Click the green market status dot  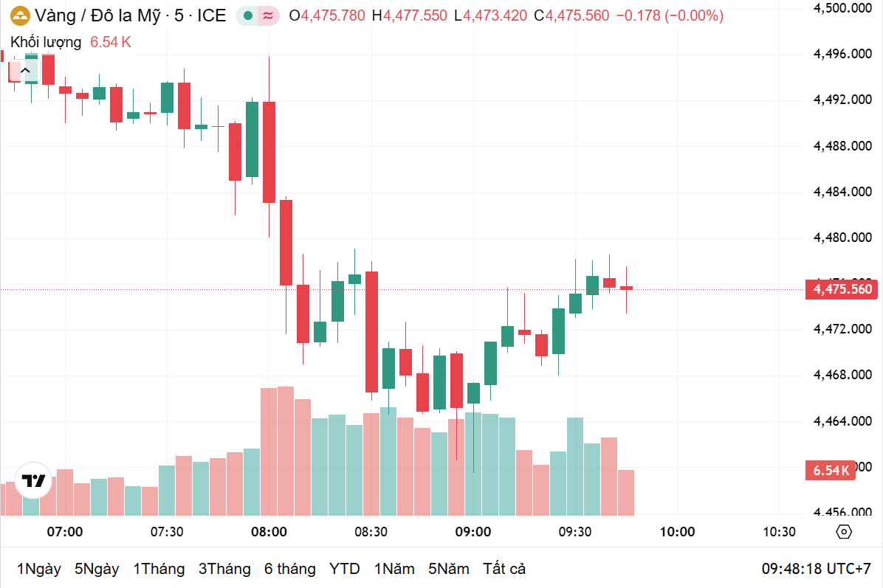247,15
